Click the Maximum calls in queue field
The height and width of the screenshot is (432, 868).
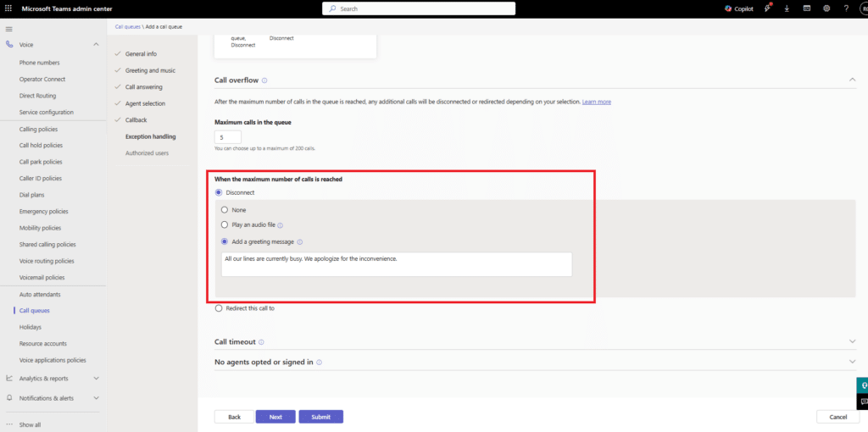[x=228, y=137]
